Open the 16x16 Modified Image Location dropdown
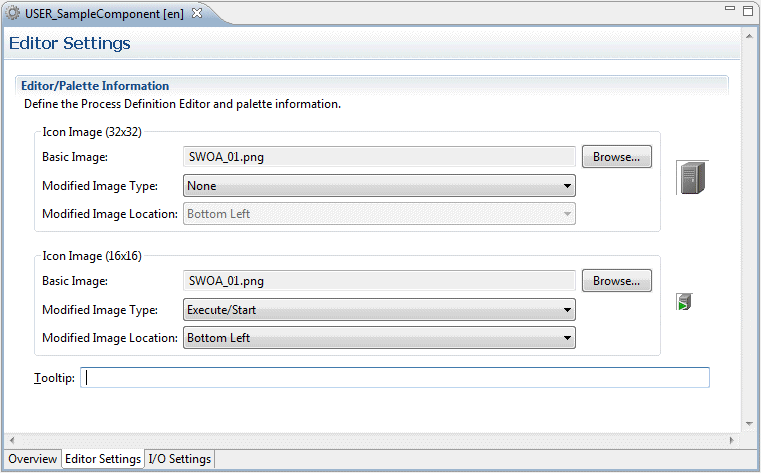The image size is (761, 473). click(x=379, y=338)
